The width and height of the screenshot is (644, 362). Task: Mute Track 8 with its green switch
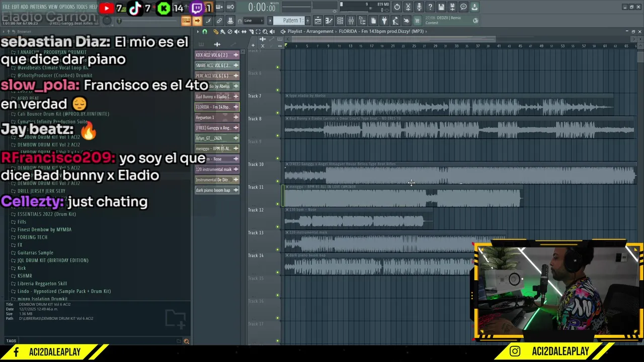pos(277,135)
